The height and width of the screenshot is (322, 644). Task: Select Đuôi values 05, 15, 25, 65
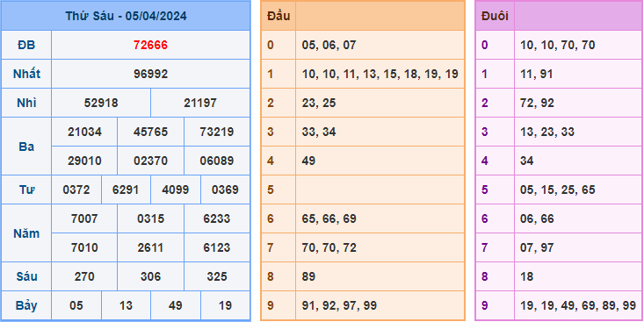pos(558,190)
